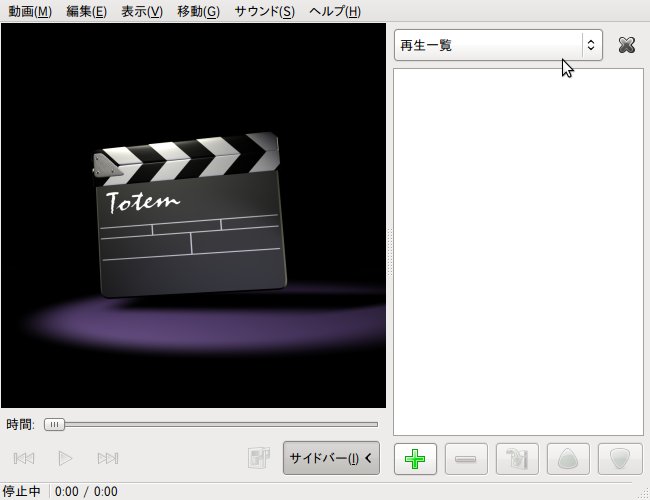Toggle the サイドバー(I) button
The height and width of the screenshot is (500, 650).
point(331,458)
